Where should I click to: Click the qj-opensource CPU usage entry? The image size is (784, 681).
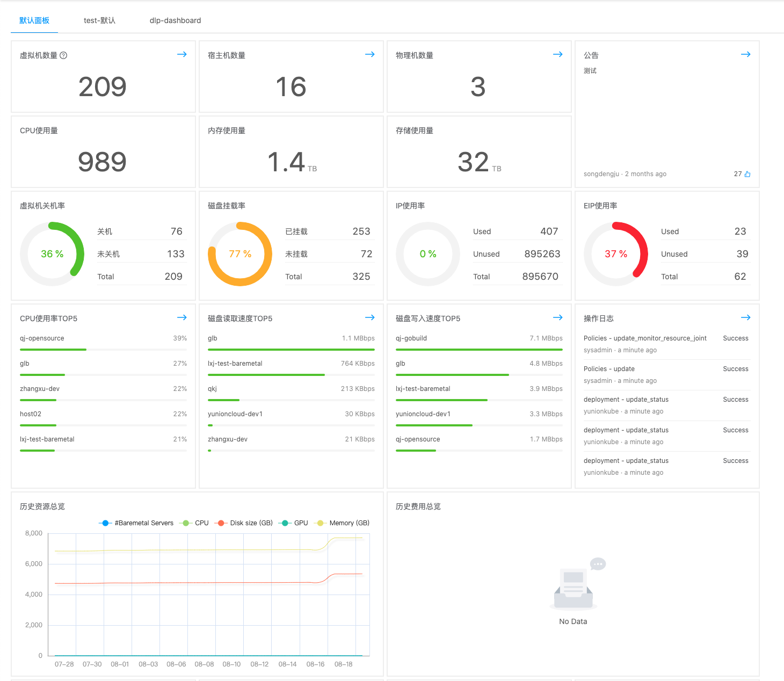pyautogui.click(x=42, y=338)
